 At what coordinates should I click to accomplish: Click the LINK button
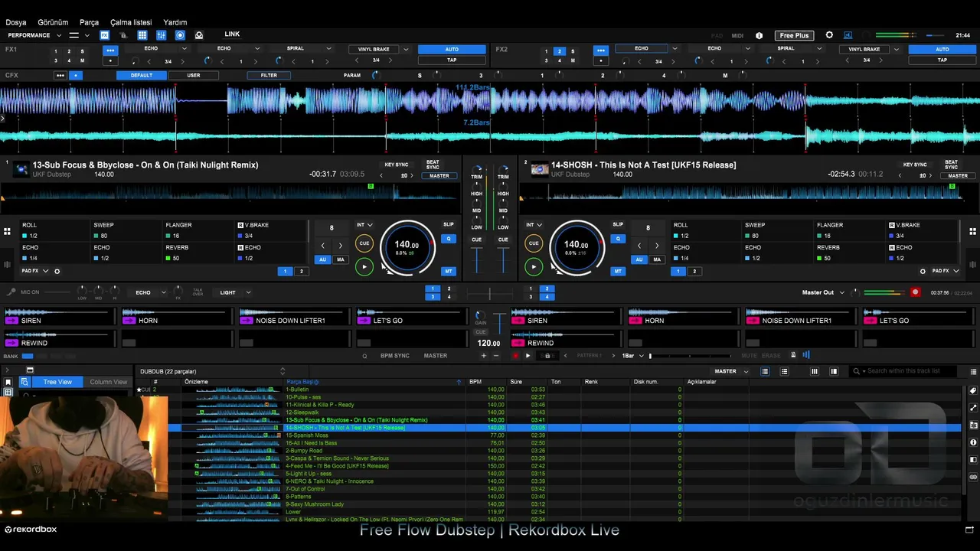tap(232, 34)
